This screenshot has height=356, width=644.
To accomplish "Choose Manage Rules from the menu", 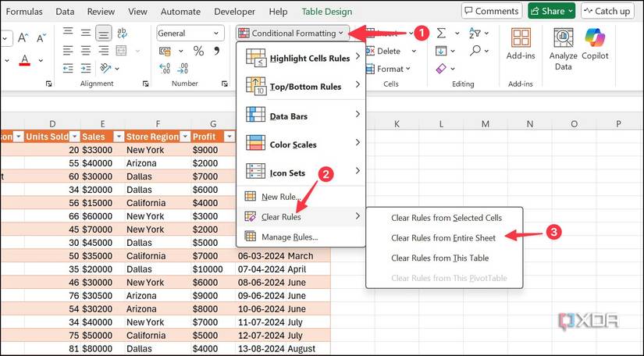I will tap(301, 237).
